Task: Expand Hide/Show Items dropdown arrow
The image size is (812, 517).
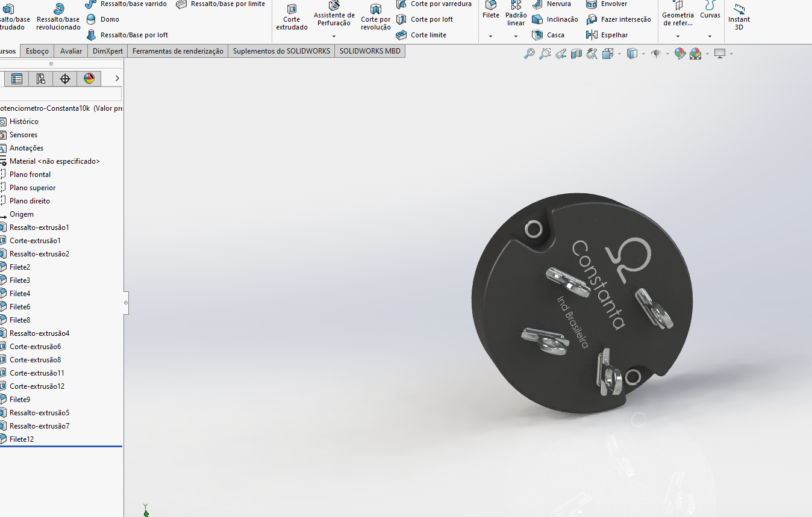Action: click(667, 54)
